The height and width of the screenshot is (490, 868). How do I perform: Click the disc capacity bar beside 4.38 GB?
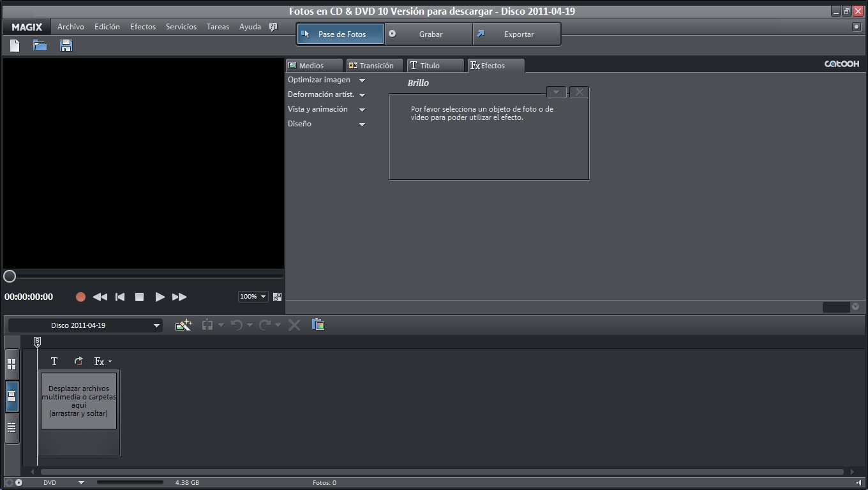click(x=130, y=482)
